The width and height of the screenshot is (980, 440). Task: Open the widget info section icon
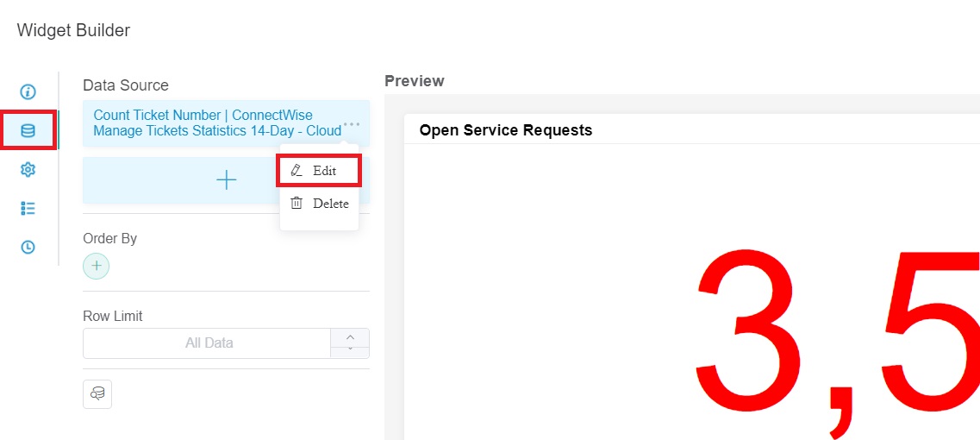pyautogui.click(x=28, y=91)
